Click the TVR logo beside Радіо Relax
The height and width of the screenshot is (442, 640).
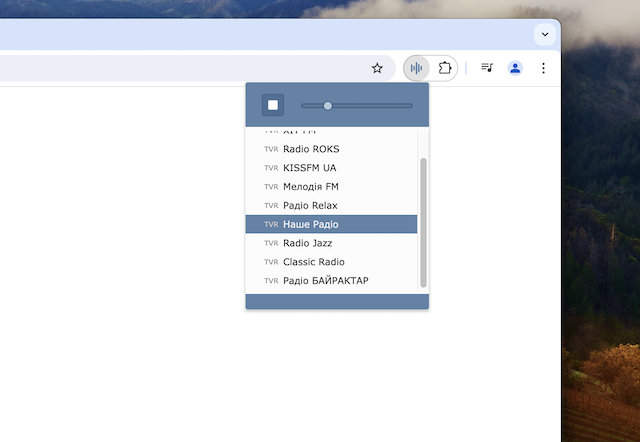(271, 206)
